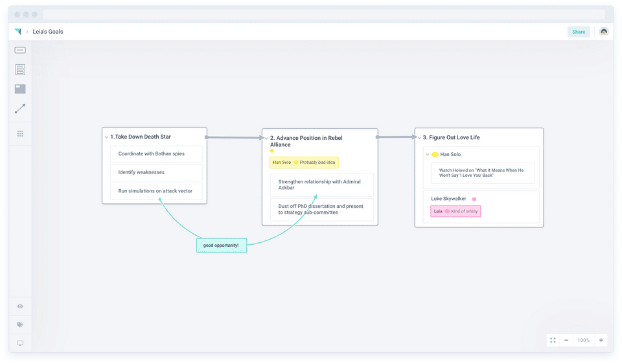622x364 pixels.
Task: Click the zoom in plus button
Action: [601, 340]
